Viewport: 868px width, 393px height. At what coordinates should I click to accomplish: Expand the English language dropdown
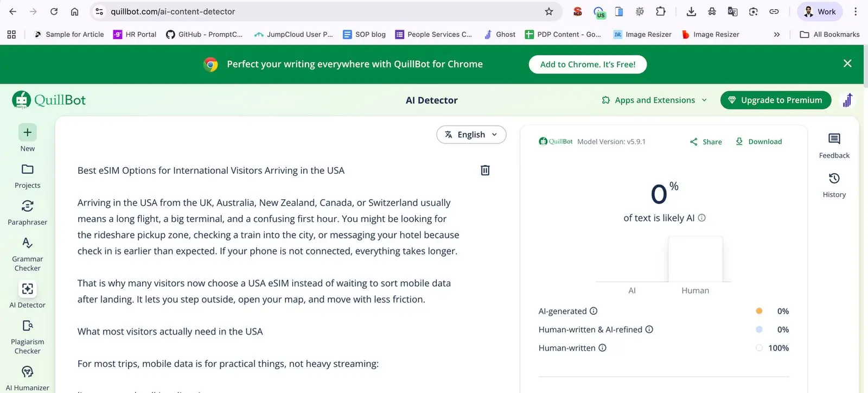[x=471, y=135]
